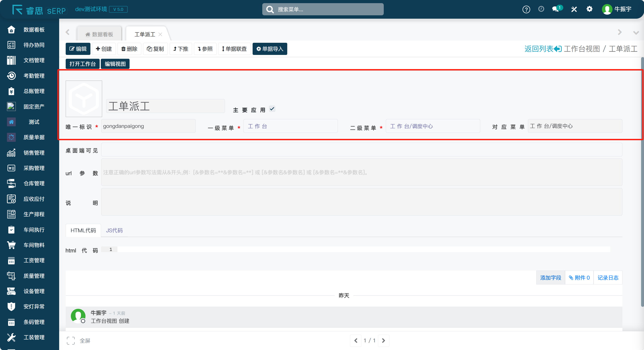Switch to the JS代码 tab
Viewport: 644px width, 350px height.
(114, 230)
